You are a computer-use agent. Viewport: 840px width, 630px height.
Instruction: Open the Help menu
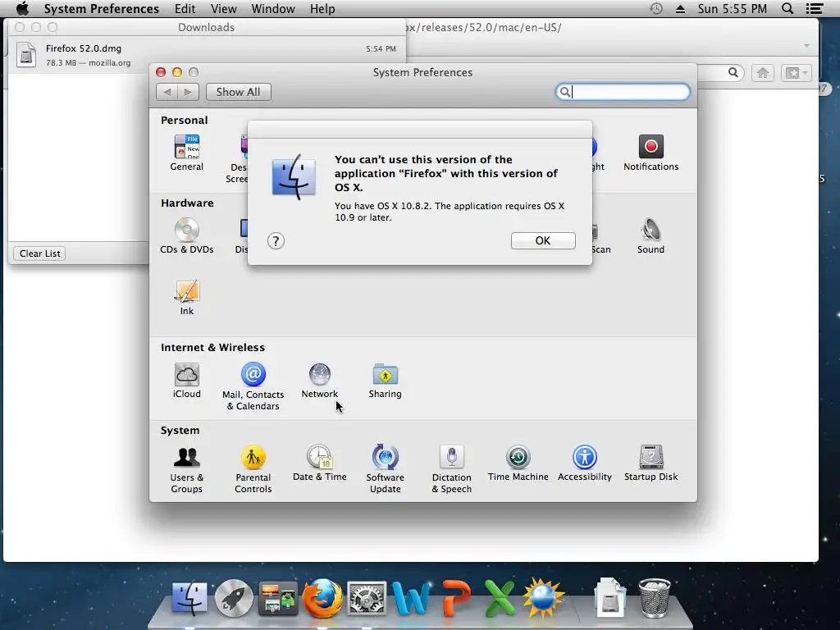[x=322, y=8]
